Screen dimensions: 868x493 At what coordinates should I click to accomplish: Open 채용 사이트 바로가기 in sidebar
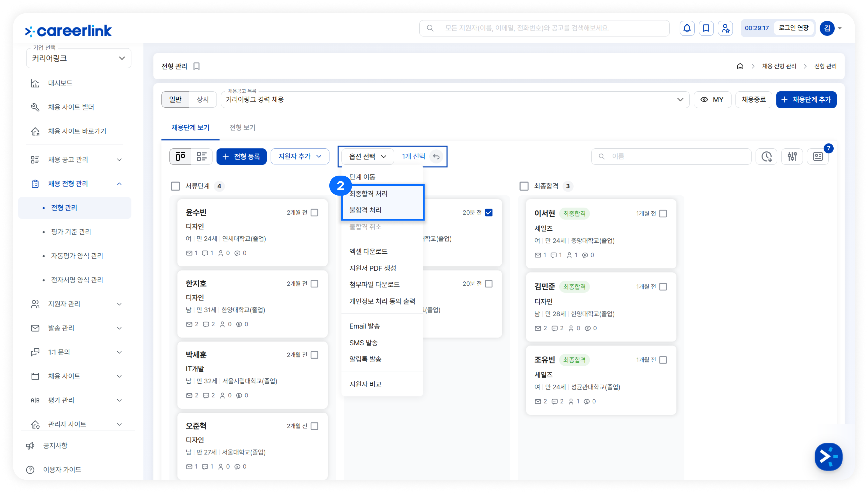[77, 131]
